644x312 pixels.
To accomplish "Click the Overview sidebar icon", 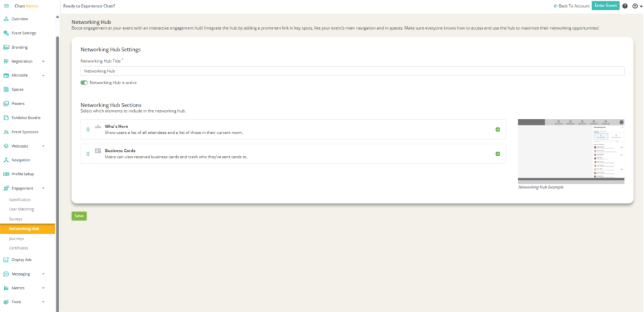I will pos(6,19).
